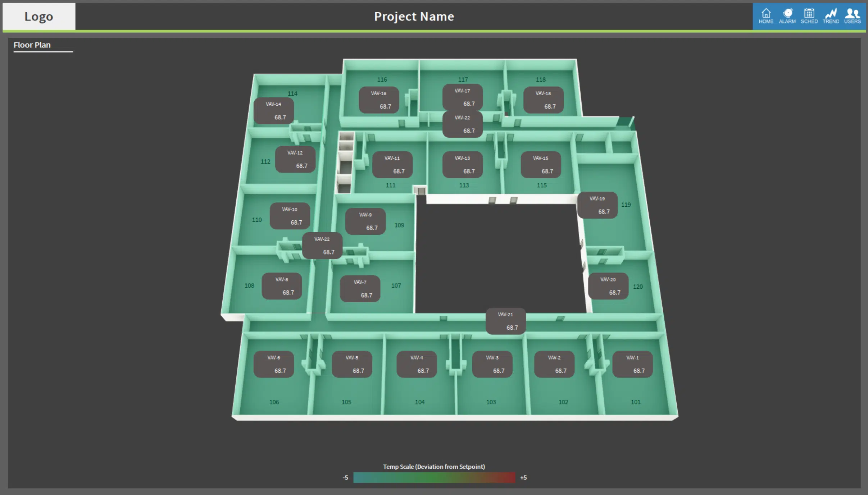868x495 pixels.
Task: Select the Floor Plan heading
Action: tap(32, 45)
